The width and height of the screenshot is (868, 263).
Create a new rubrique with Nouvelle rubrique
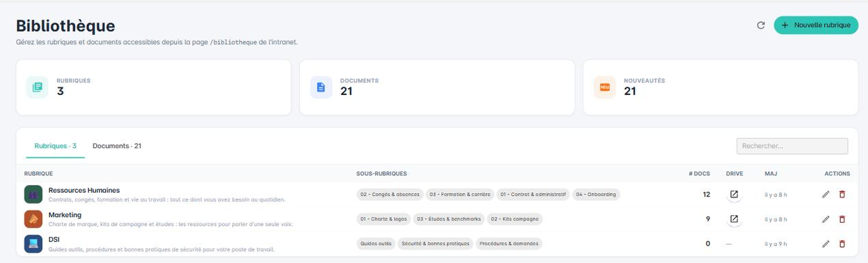click(816, 25)
